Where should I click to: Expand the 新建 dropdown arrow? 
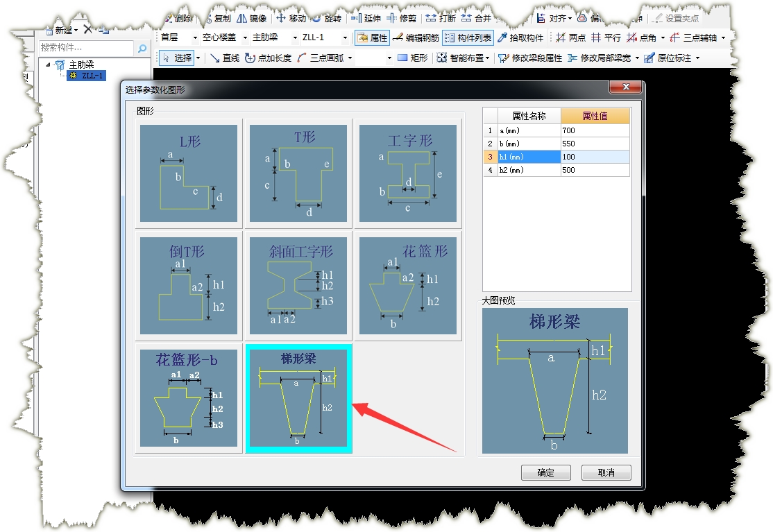(x=76, y=31)
